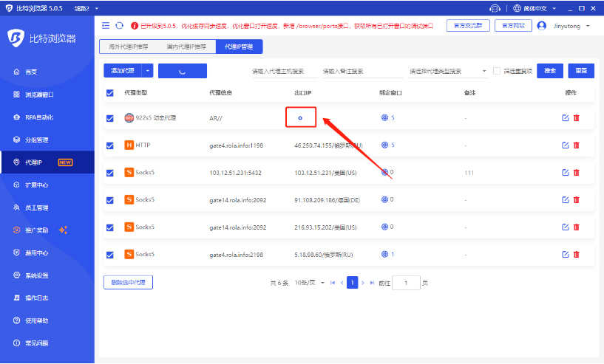Delete the gate4.rola.info:2198 Socks5 proxy
The height and width of the screenshot is (364, 604).
pos(576,254)
